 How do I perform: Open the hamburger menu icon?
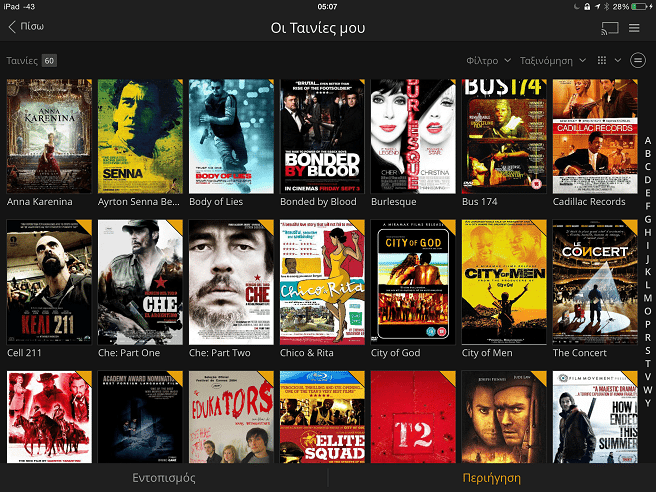(634, 28)
